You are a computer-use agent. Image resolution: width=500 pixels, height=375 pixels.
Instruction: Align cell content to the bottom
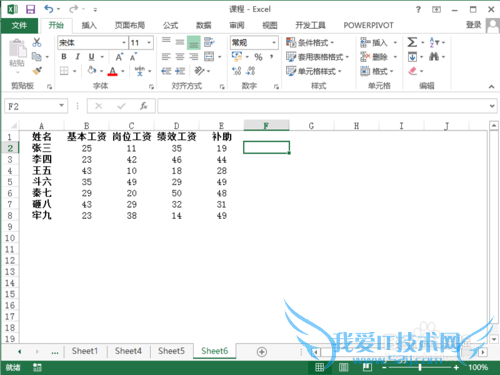pyautogui.click(x=194, y=43)
